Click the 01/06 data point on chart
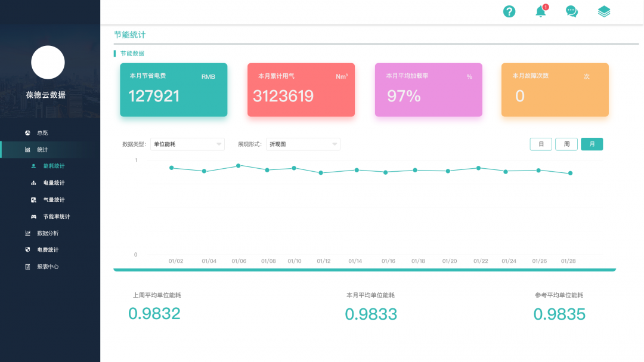 coord(239,166)
